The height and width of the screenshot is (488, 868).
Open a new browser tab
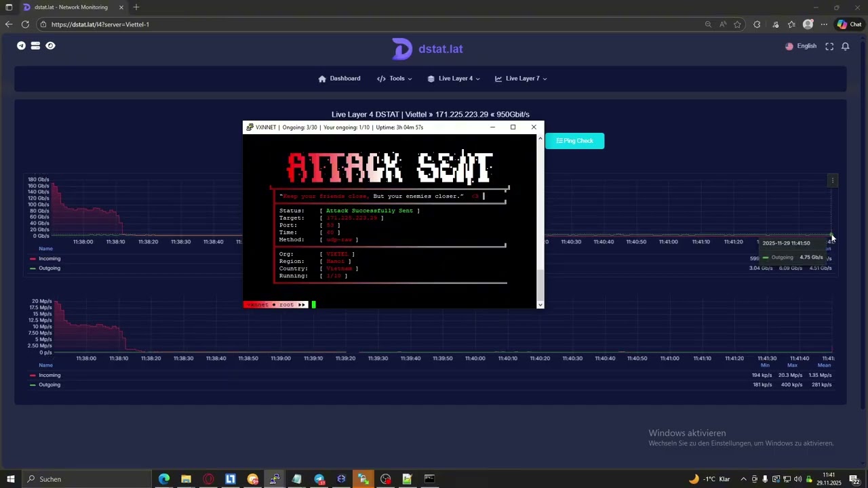[136, 7]
